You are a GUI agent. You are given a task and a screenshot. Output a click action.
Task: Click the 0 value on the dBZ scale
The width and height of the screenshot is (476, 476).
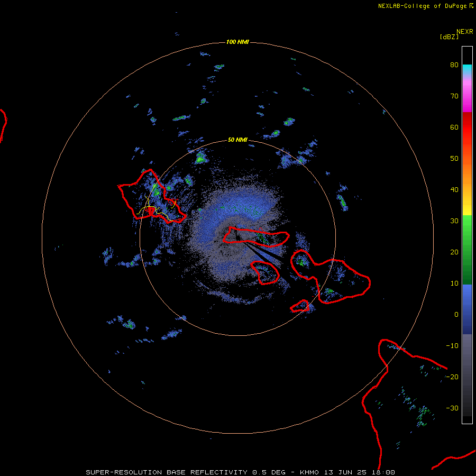coord(456,315)
